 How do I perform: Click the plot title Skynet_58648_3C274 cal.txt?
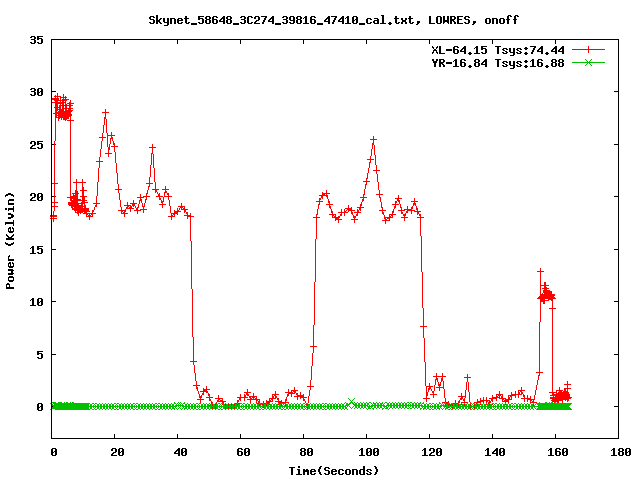333,20
